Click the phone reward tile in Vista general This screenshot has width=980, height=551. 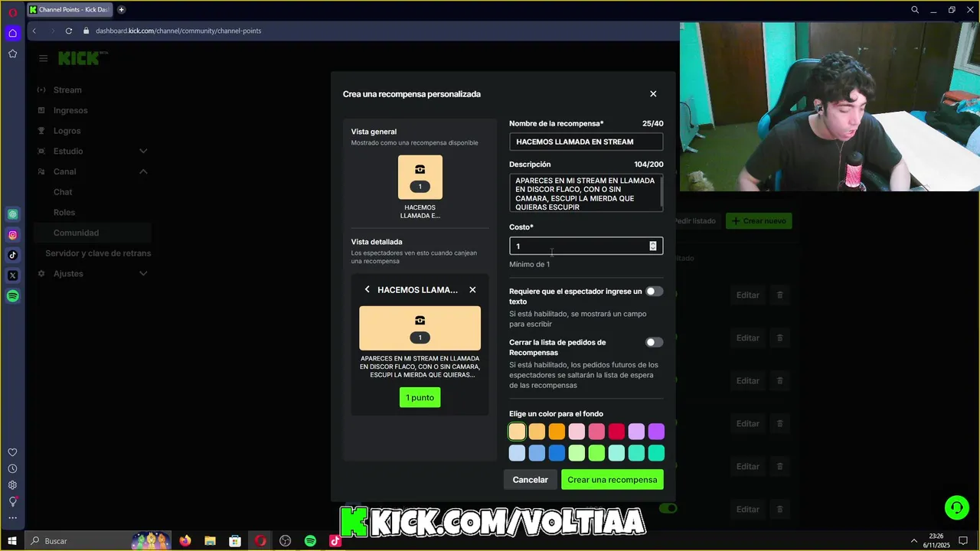pyautogui.click(x=420, y=177)
